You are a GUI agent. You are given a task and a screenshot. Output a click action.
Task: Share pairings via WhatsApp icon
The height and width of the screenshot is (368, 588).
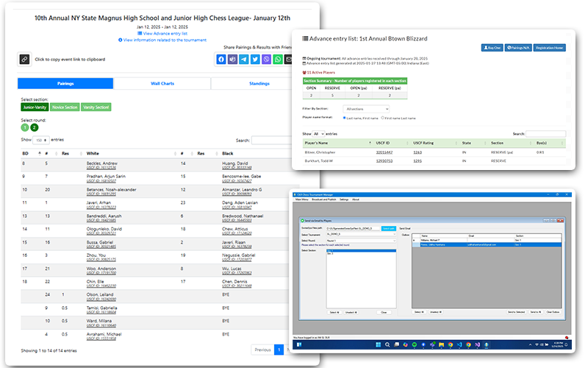[x=278, y=60]
